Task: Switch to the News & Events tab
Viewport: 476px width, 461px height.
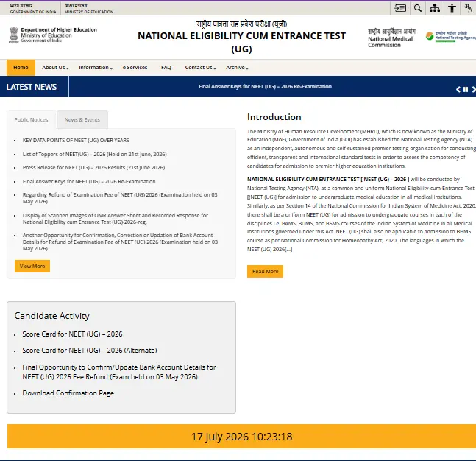Action: click(x=82, y=120)
